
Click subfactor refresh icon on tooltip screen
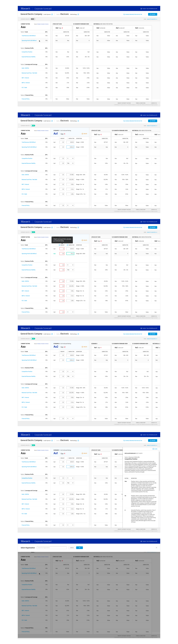[x=67, y=245]
